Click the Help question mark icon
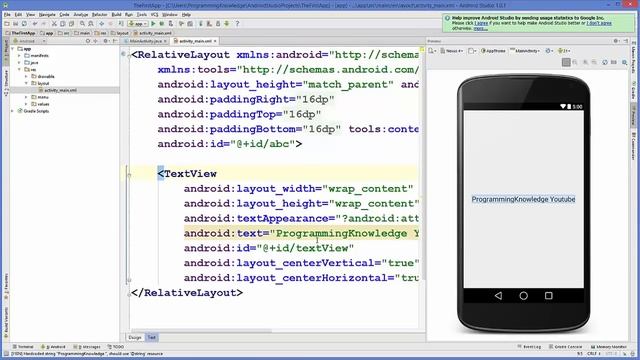 click(x=237, y=24)
